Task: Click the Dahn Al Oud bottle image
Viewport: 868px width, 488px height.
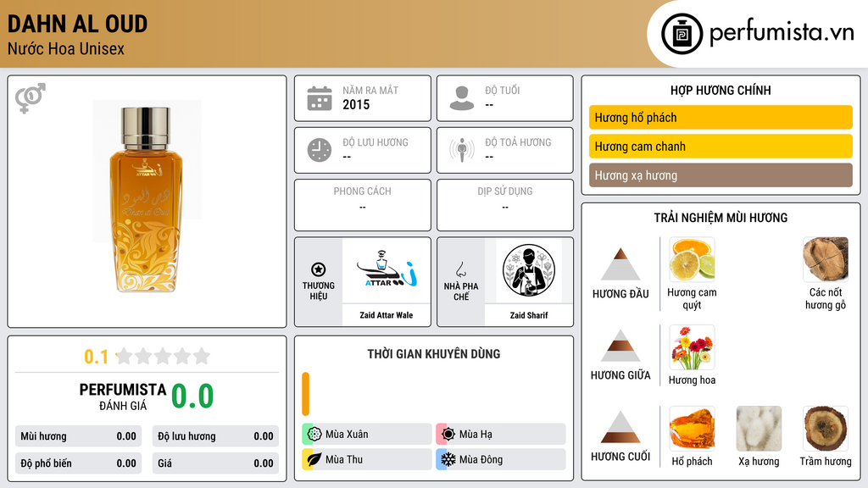Action: [147, 199]
